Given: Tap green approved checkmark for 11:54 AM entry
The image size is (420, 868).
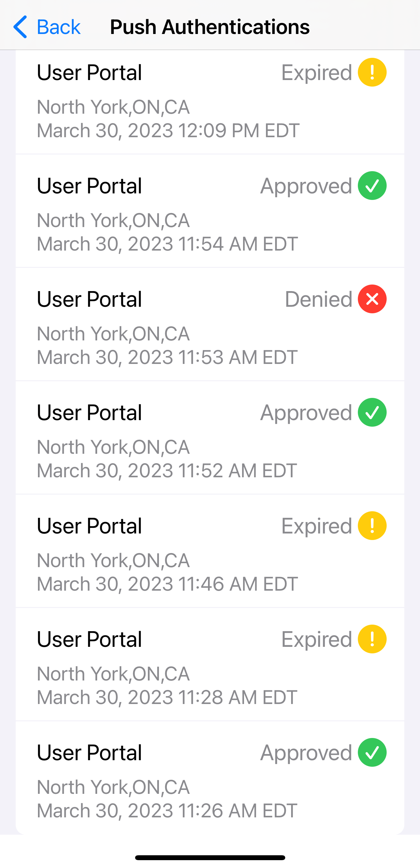Looking at the screenshot, I should [372, 186].
